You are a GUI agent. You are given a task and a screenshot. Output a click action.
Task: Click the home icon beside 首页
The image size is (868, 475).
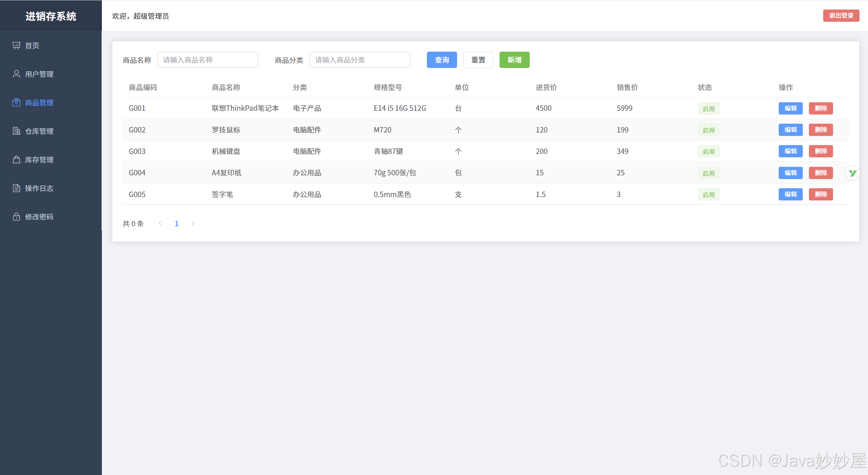[16, 46]
